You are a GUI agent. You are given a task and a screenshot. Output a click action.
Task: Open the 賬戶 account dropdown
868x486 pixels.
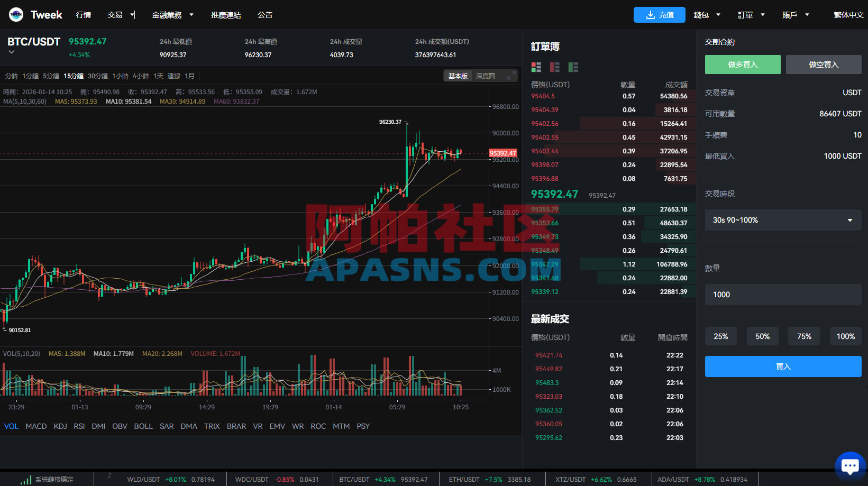coord(796,15)
